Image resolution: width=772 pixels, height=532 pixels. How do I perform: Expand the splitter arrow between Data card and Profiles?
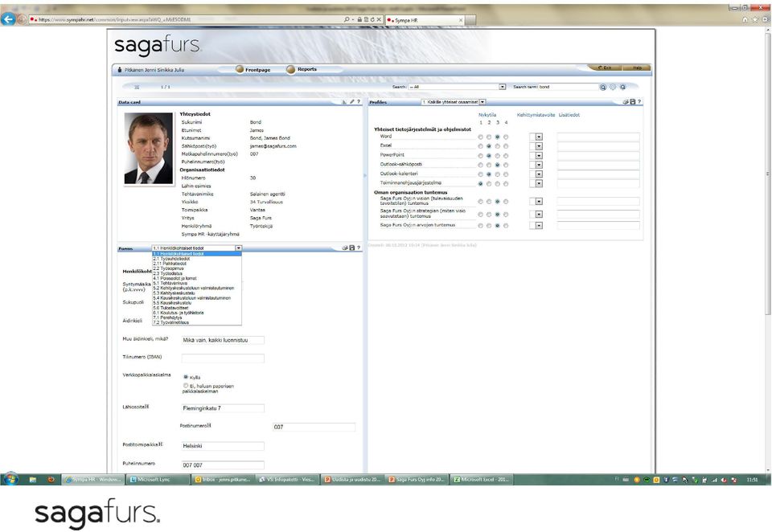365,175
